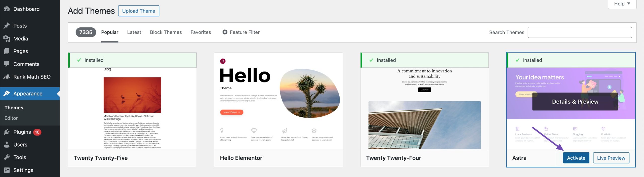
Task: Open the Hello Elementor theme screenshot
Action: pyautogui.click(x=278, y=101)
